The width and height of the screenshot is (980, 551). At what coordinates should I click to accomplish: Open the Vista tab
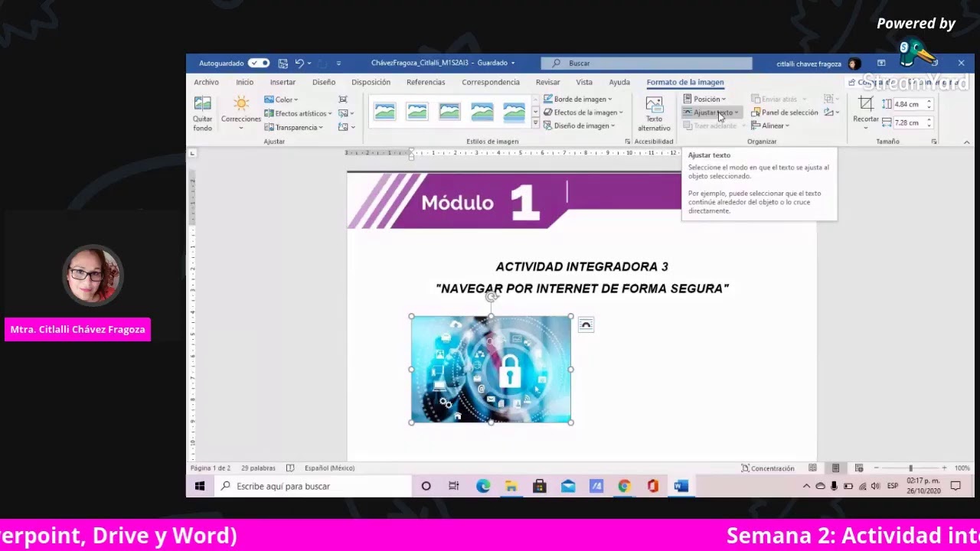click(584, 82)
